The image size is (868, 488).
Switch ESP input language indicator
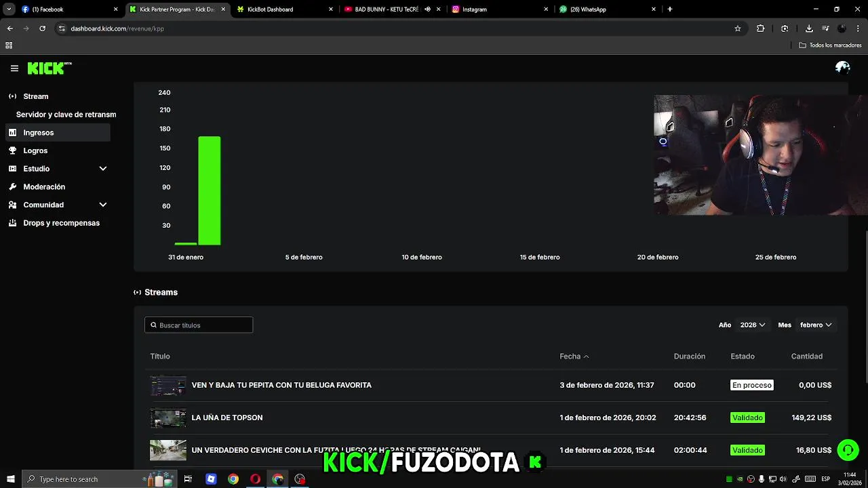point(825,479)
